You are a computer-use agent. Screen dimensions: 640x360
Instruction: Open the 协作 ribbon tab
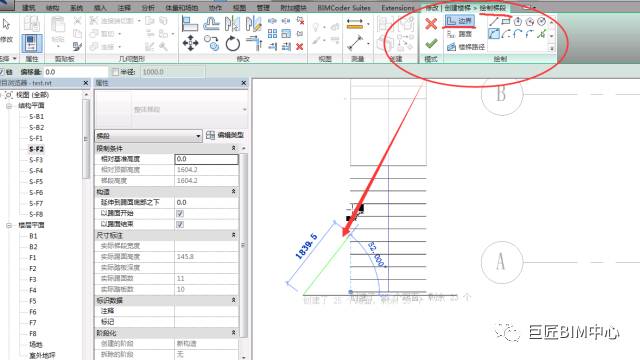pyautogui.click(x=215, y=7)
